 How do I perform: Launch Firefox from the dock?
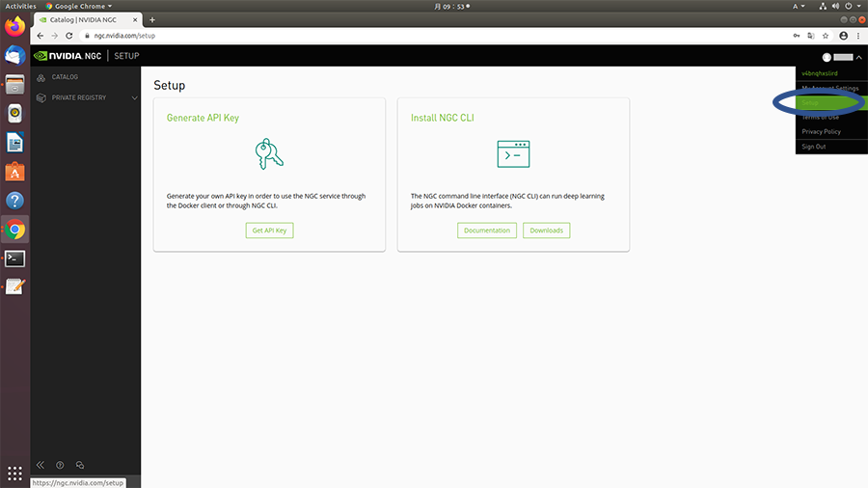14,27
